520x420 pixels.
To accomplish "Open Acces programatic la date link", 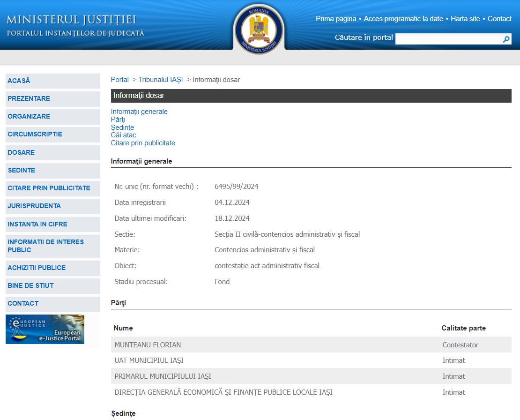I will 404,19.
